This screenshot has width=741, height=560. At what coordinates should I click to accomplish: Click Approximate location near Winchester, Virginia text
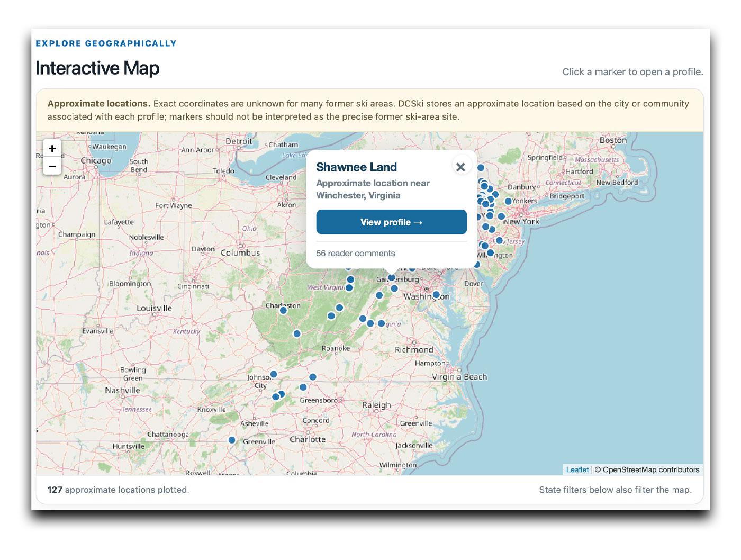coord(373,189)
